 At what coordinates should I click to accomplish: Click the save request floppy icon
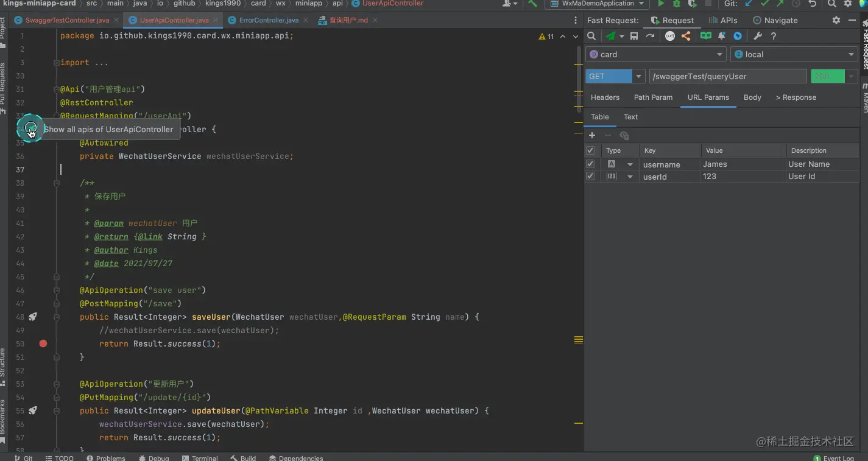pos(634,37)
